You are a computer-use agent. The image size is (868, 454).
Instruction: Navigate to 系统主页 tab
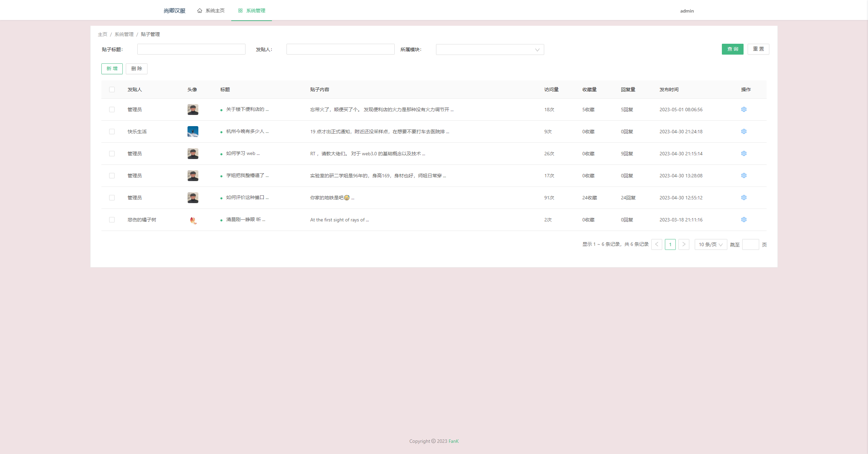click(214, 11)
